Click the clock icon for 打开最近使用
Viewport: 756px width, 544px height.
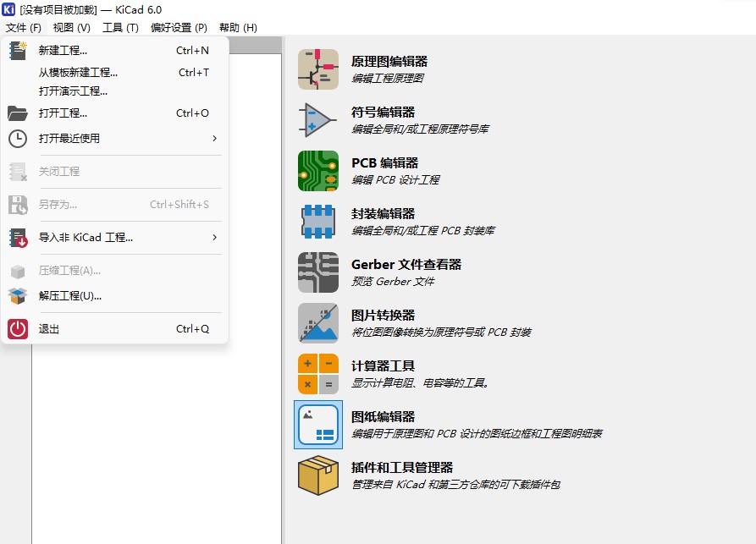pyautogui.click(x=18, y=139)
